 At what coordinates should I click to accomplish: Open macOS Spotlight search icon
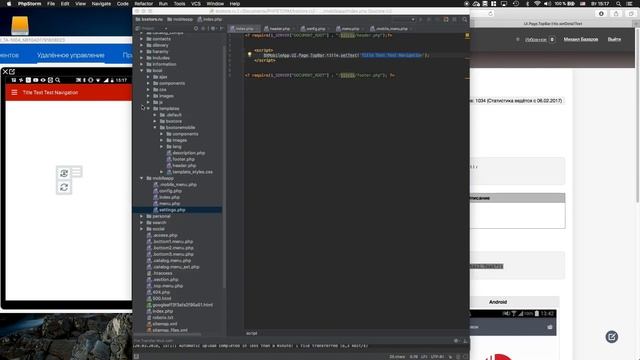click(x=619, y=4)
